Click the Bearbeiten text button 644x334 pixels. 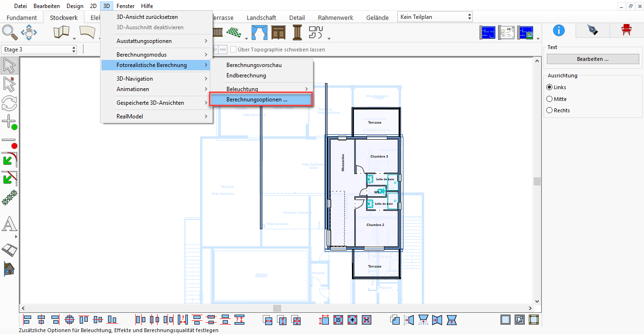(593, 59)
